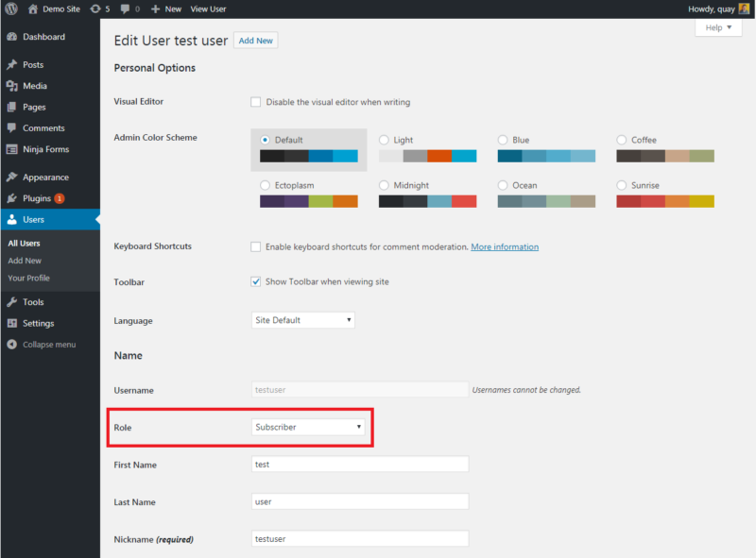756x558 pixels.
Task: Open the Language dropdown
Action: point(302,319)
